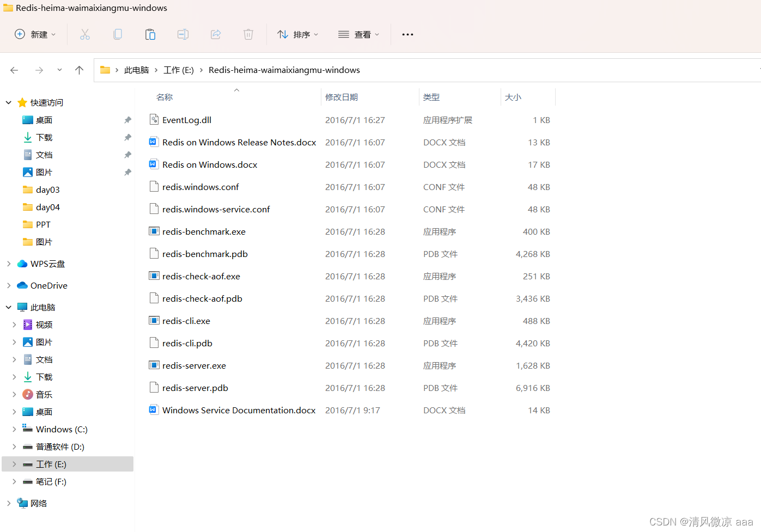
Task: Go up one folder level arrow
Action: [x=79, y=70]
